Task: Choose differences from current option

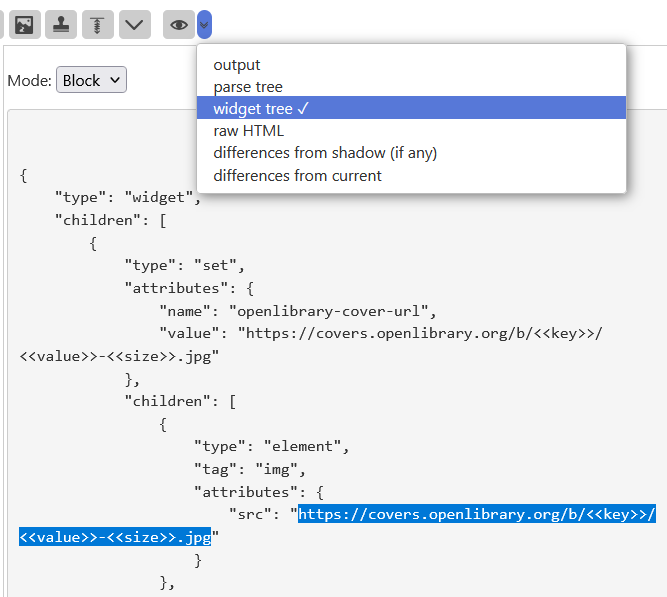Action: [297, 175]
